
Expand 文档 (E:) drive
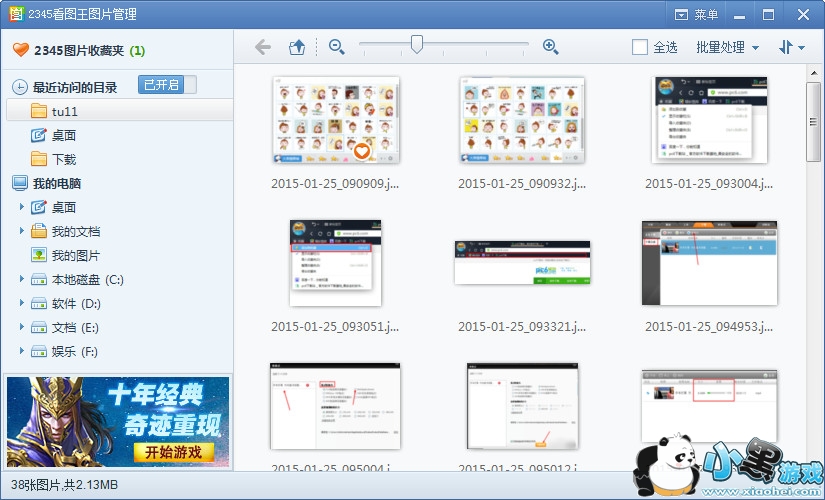(x=22, y=327)
